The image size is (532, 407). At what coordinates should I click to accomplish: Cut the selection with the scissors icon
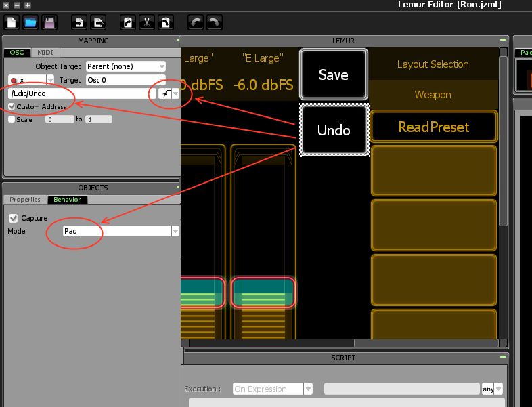click(147, 23)
